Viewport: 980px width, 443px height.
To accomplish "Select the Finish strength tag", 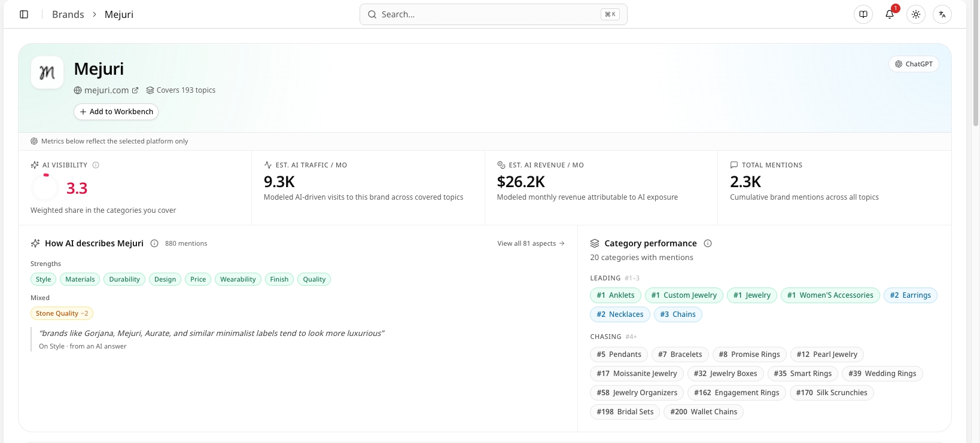I will point(279,279).
